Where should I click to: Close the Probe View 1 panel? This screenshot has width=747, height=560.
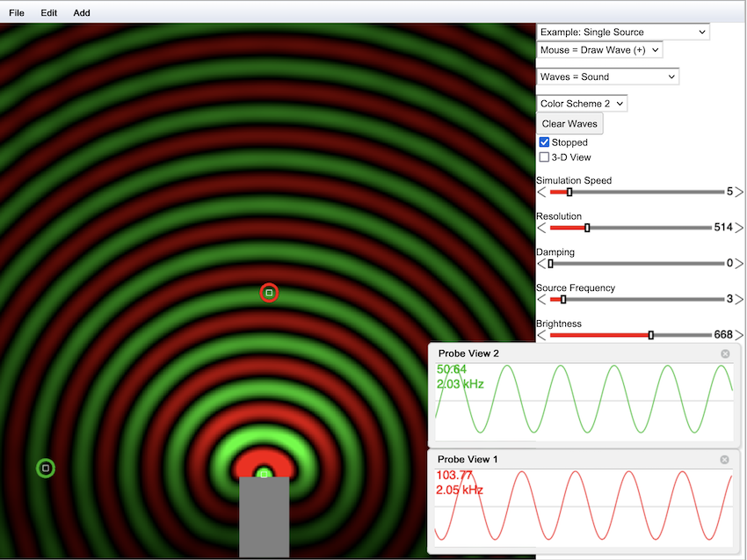point(724,460)
